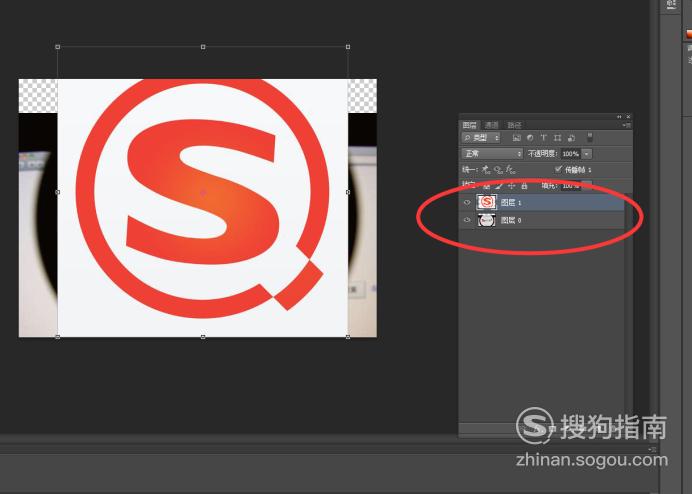Image resolution: width=692 pixels, height=494 pixels.
Task: Lock all with padlock icon
Action: click(x=524, y=186)
